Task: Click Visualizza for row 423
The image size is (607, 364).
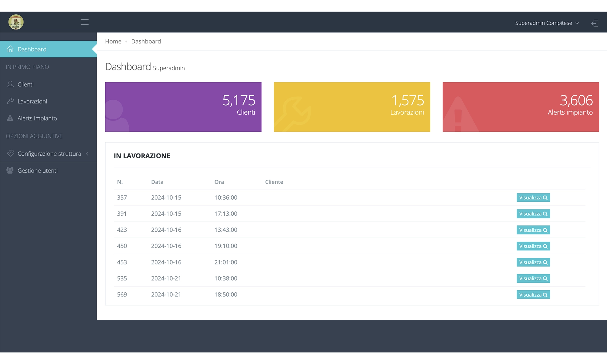Action: pyautogui.click(x=533, y=230)
